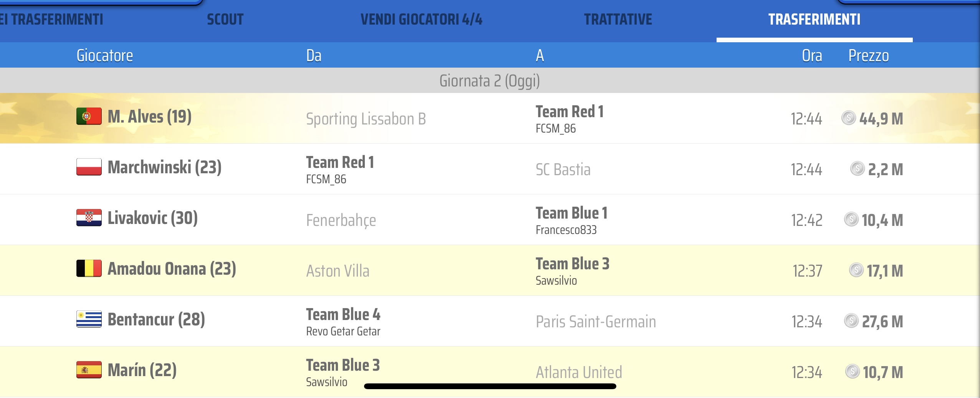Open the Vendi Giocatori 4/4 tab

pos(421,20)
